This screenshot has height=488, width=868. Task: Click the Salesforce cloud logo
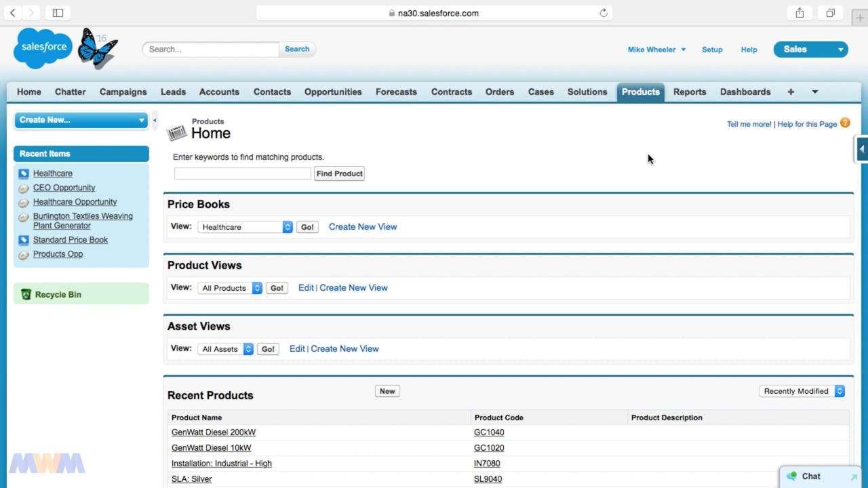click(43, 48)
